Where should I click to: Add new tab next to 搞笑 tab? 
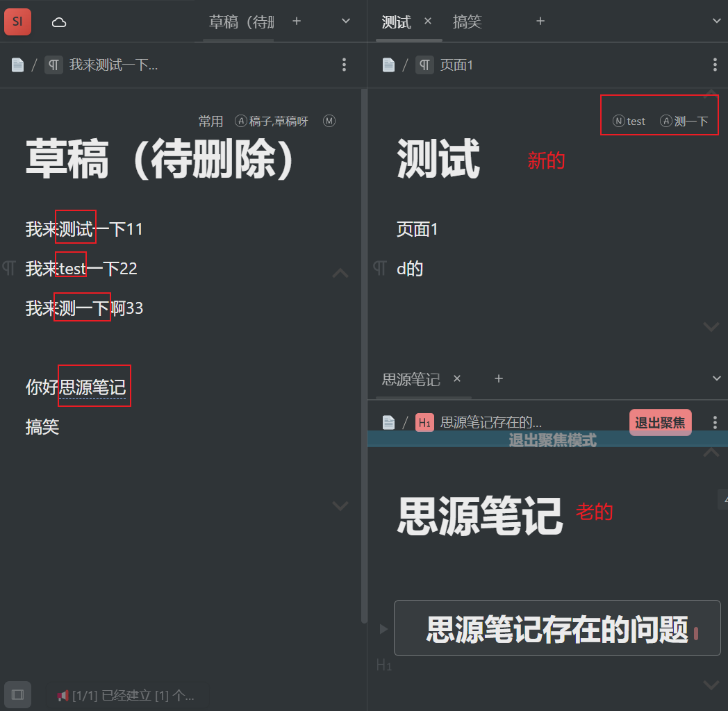click(x=540, y=21)
